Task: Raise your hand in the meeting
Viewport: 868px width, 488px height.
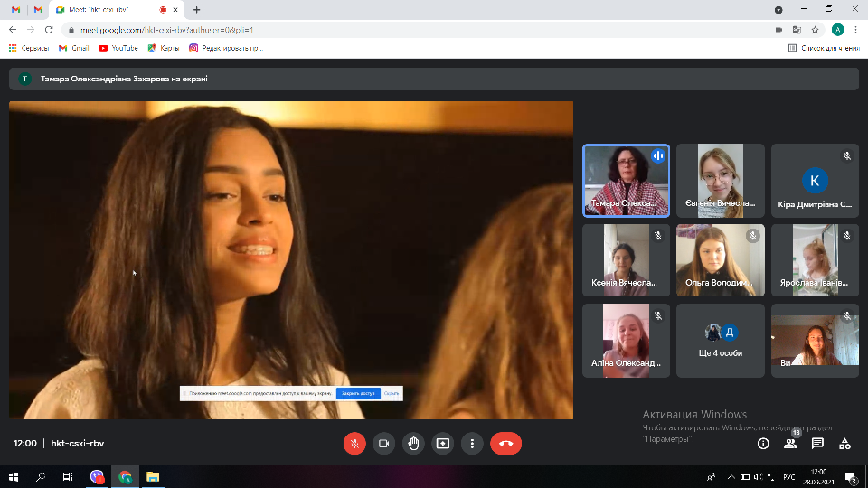Action: (x=413, y=444)
